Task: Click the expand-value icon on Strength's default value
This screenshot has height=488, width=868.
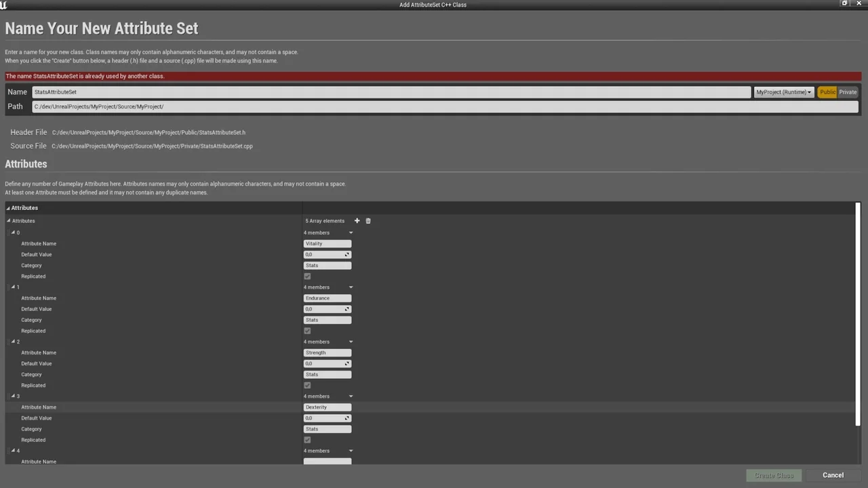Action: point(347,363)
